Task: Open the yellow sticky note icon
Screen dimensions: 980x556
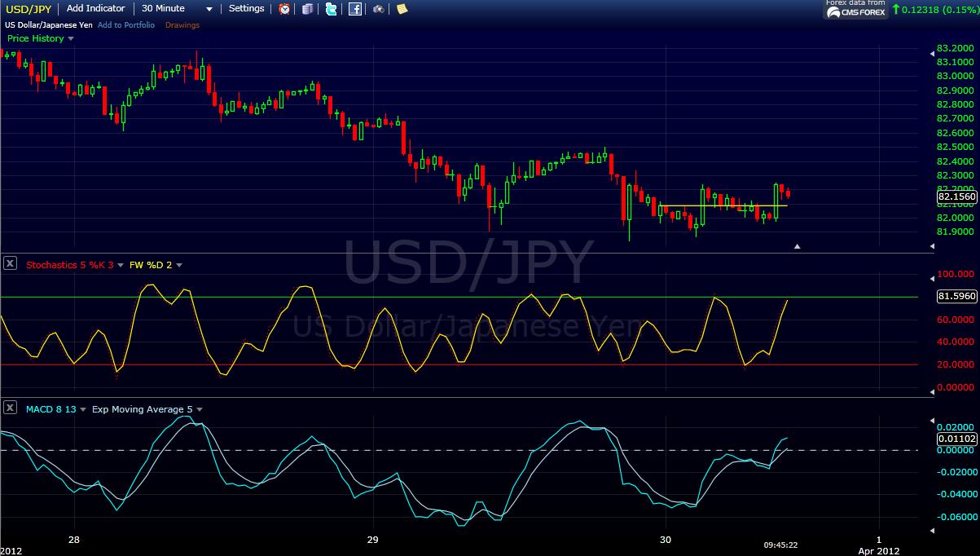Action: pyautogui.click(x=402, y=9)
